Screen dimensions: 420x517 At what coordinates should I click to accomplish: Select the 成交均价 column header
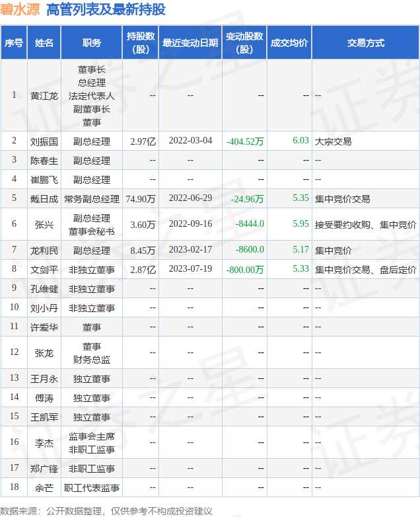(289, 43)
